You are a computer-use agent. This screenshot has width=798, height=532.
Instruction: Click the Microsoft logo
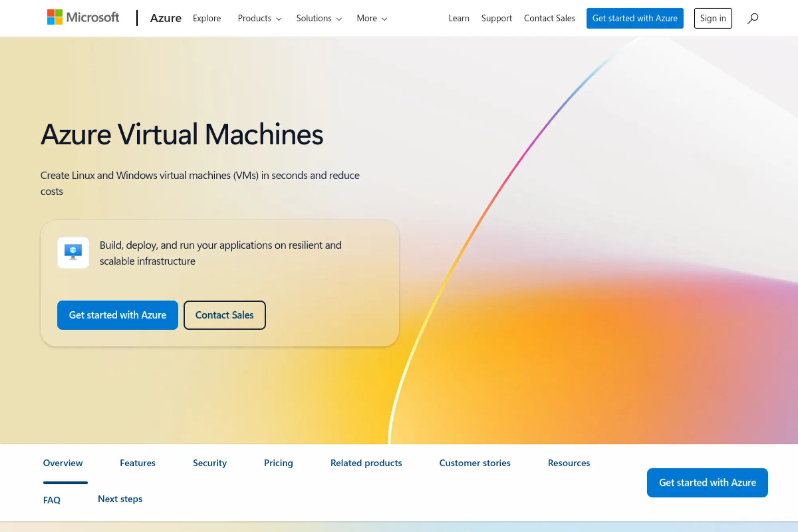(x=83, y=17)
